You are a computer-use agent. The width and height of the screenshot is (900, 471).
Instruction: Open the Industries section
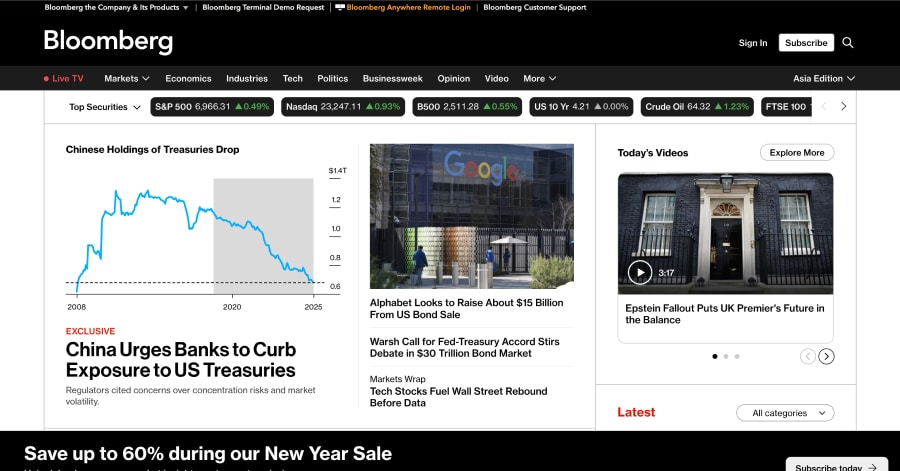pyautogui.click(x=247, y=79)
